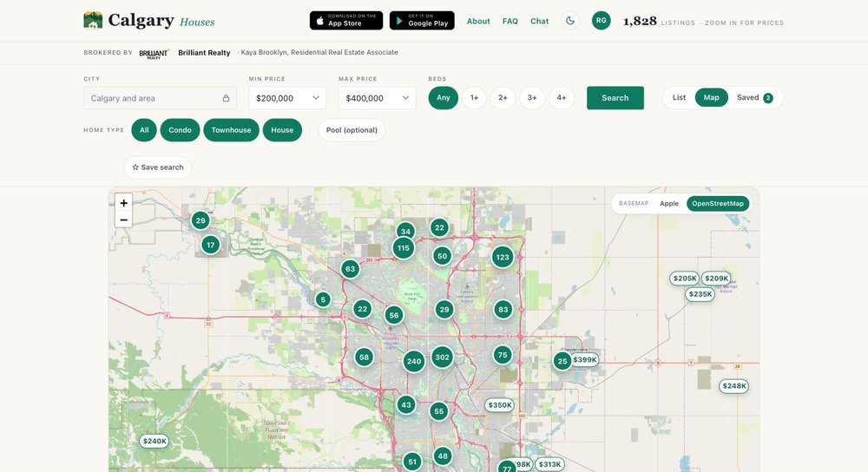Open the 115 listings cluster marker
868x472 pixels.
click(x=404, y=248)
